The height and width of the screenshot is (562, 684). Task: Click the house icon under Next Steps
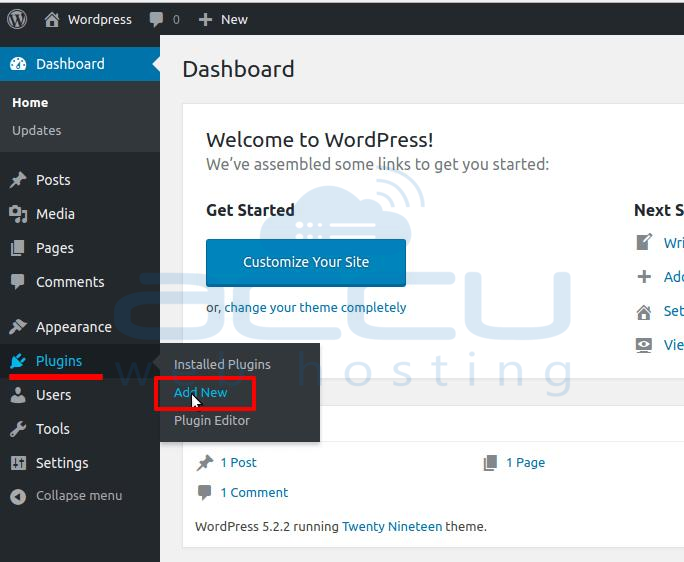(x=644, y=312)
